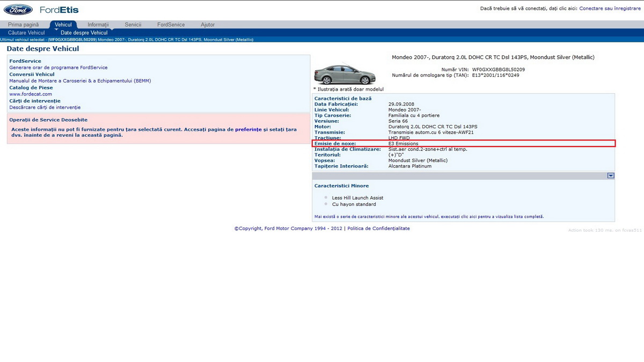Open Politica de Confidențialitate link
The image size is (644, 362).
(378, 228)
